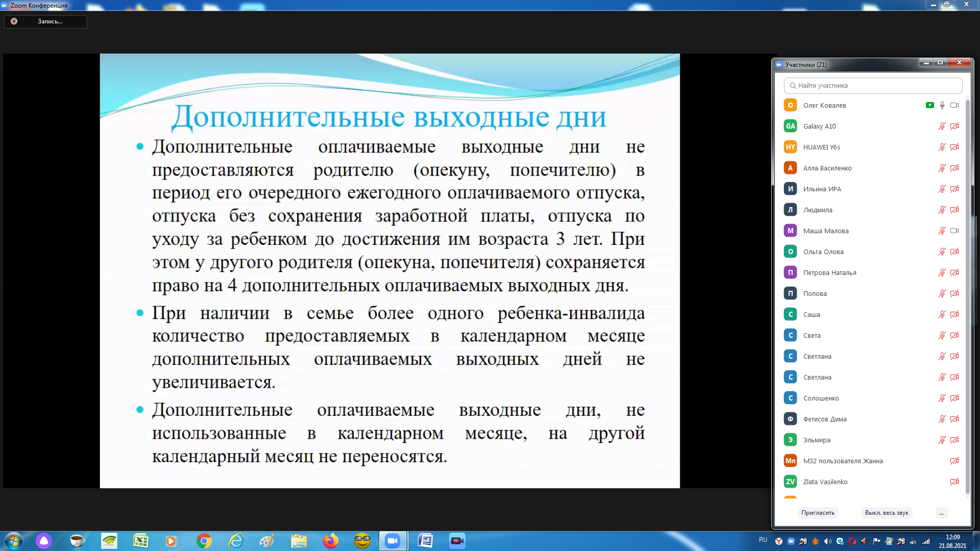Click the muted microphone icon for Galaxy A10
The height and width of the screenshot is (551, 980).
pos(942,126)
